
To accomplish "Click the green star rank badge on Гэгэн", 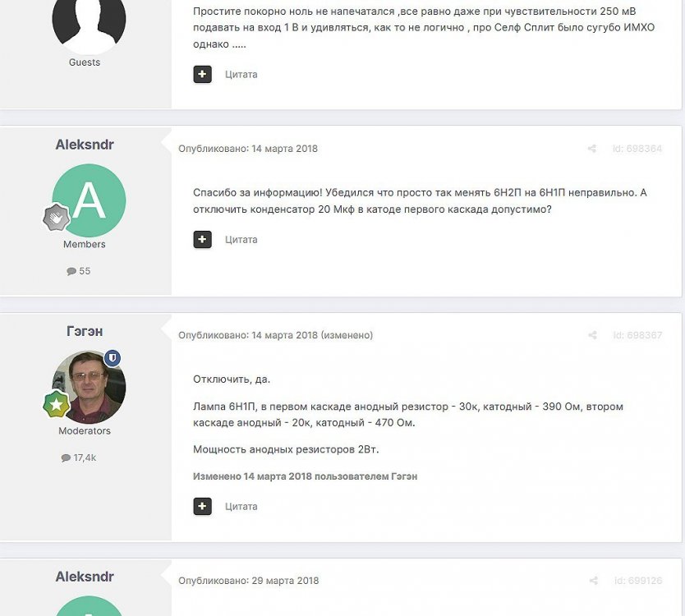I will point(57,404).
